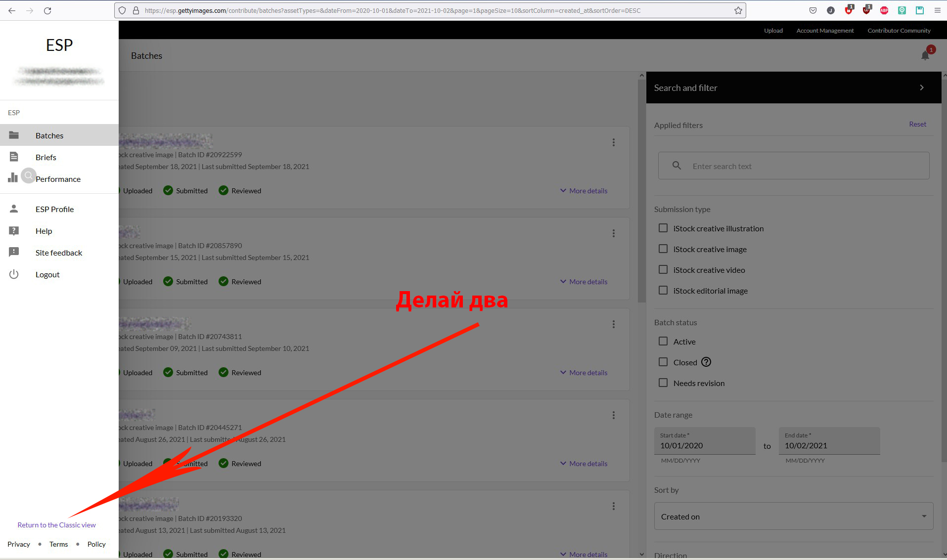Click the Help question mark icon

(14, 231)
